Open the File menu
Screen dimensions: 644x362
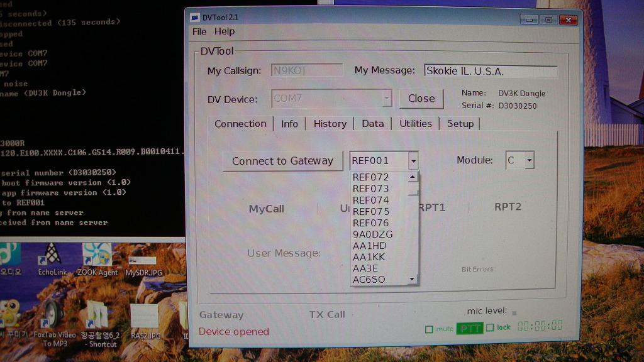[x=199, y=31]
